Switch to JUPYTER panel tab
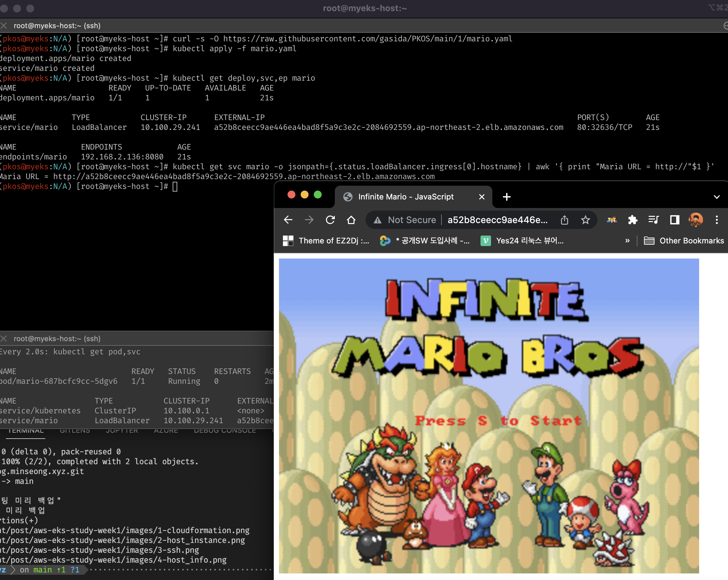This screenshot has height=580, width=728. 122,431
